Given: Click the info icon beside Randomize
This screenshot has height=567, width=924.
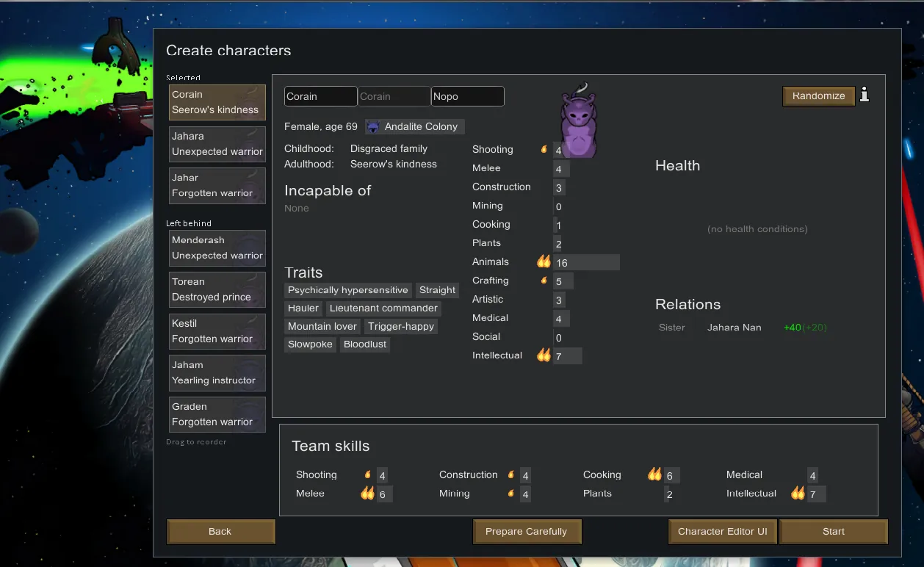Looking at the screenshot, I should pos(865,95).
